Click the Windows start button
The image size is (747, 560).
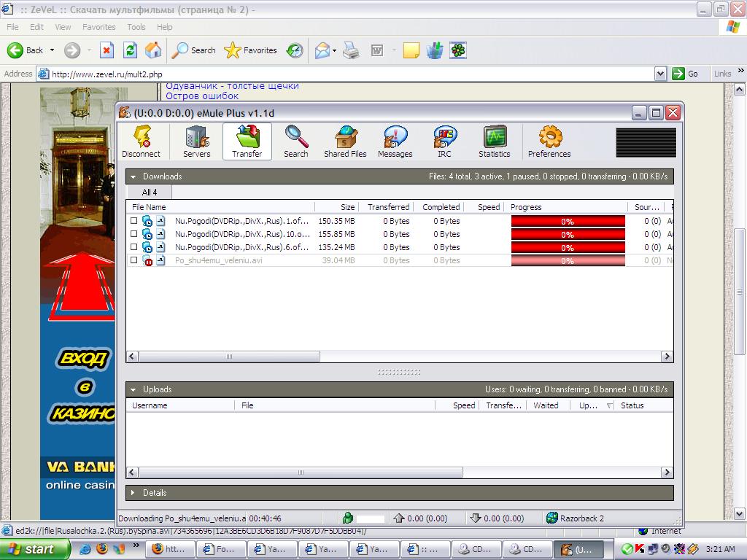tap(34, 549)
